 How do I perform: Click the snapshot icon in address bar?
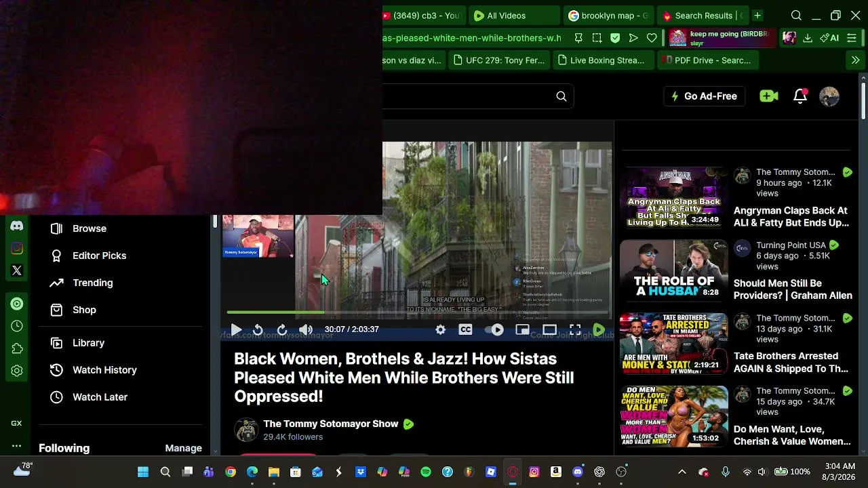(x=597, y=38)
